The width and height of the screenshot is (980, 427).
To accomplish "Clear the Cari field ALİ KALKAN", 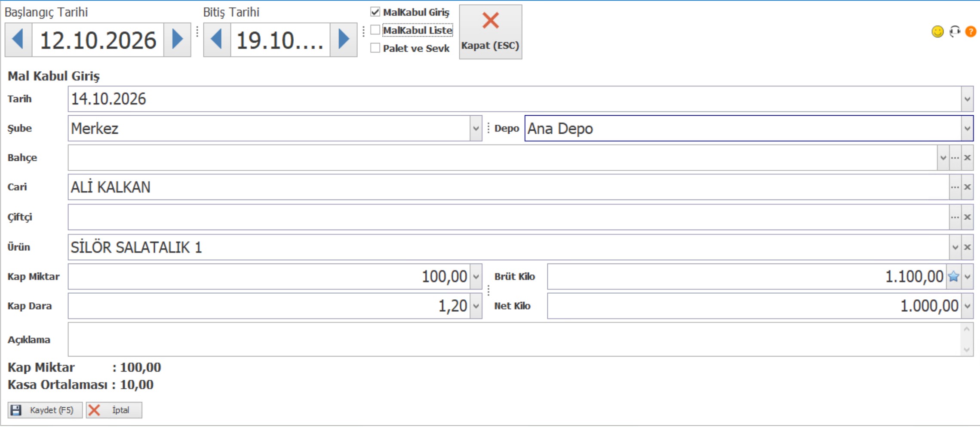I will point(967,187).
